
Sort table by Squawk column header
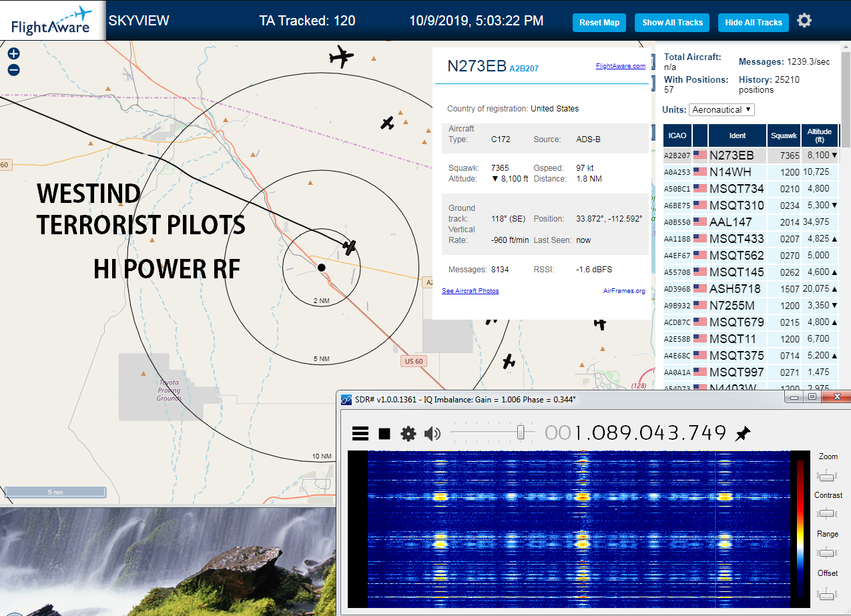click(x=784, y=135)
